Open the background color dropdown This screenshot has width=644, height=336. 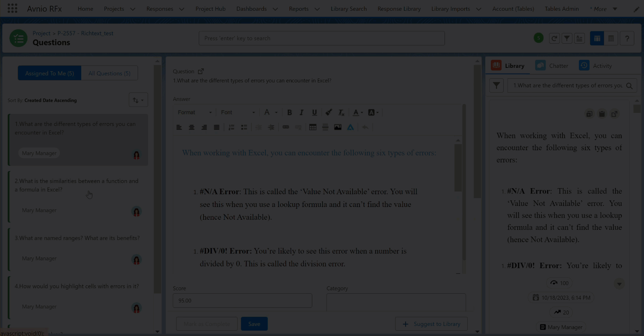coord(373,113)
